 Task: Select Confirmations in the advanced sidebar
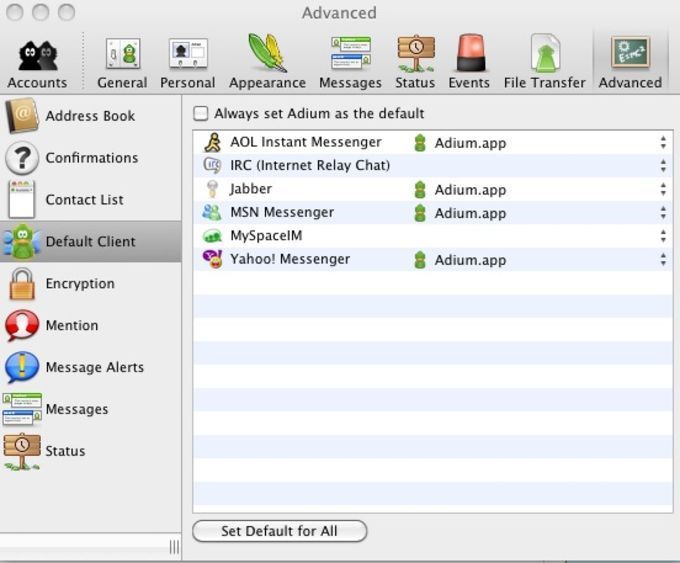pos(91,158)
